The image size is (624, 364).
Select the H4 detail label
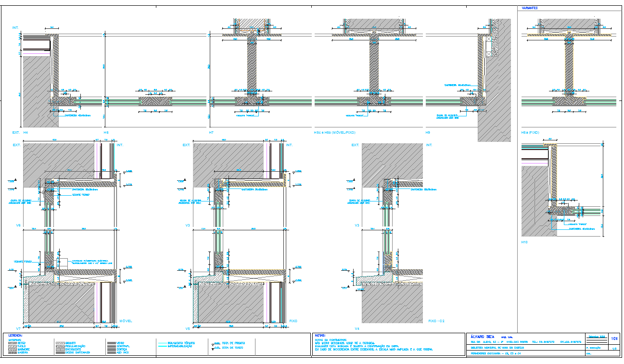click(x=25, y=132)
